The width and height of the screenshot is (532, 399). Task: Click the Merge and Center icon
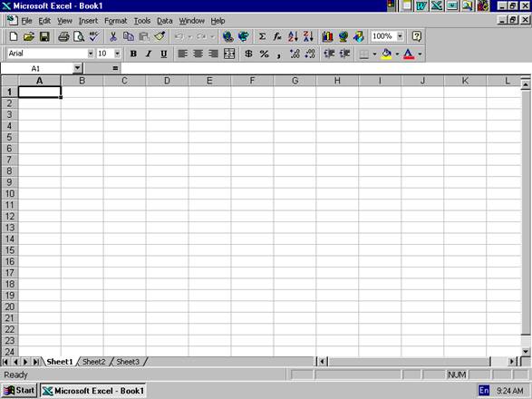tap(229, 54)
